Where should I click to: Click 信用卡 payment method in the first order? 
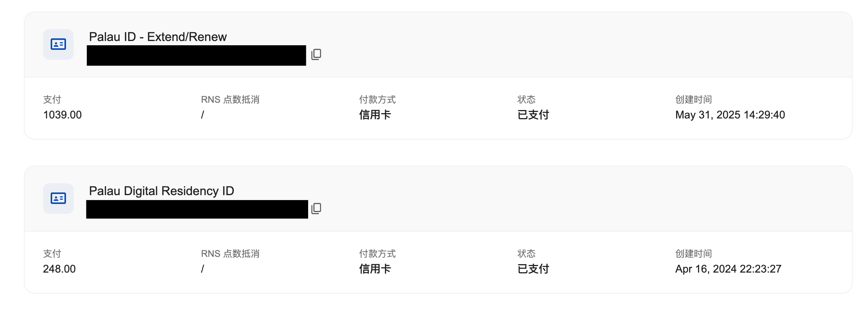point(375,115)
